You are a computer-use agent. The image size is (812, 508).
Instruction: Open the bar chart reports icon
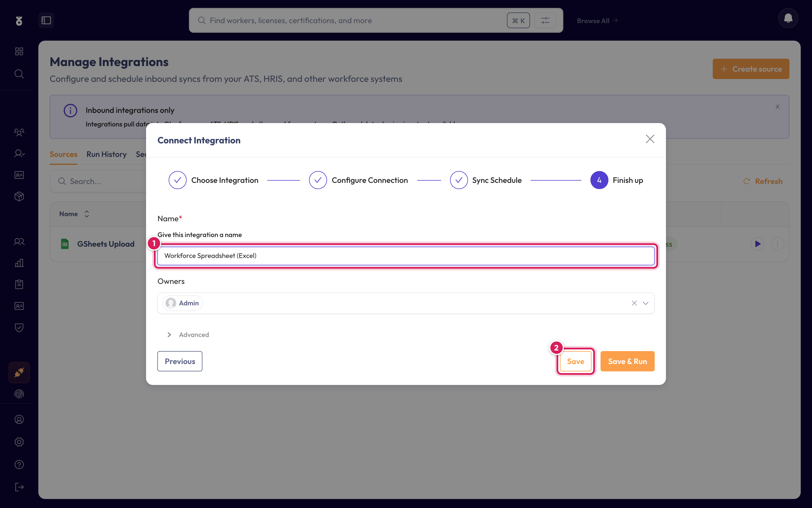point(19,263)
